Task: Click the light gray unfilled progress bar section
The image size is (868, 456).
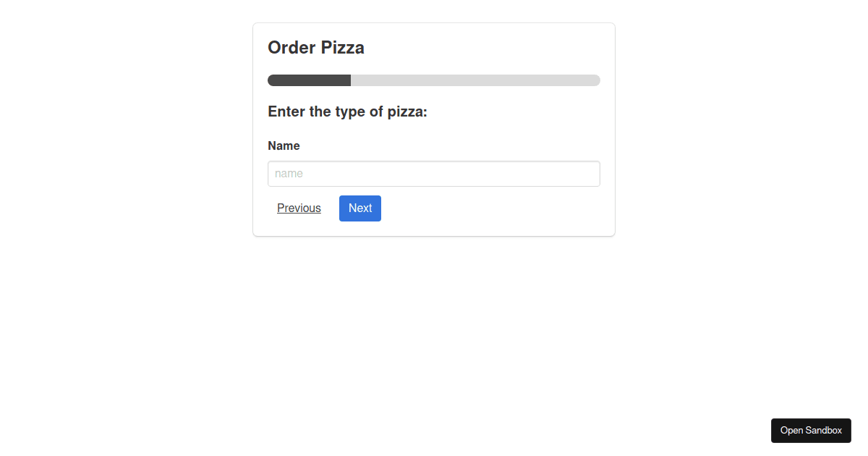Action: coord(475,80)
